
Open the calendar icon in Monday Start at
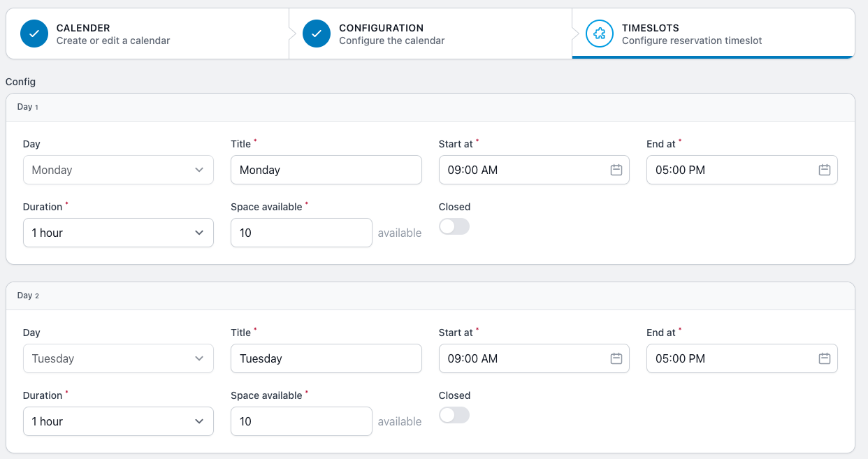[616, 170]
